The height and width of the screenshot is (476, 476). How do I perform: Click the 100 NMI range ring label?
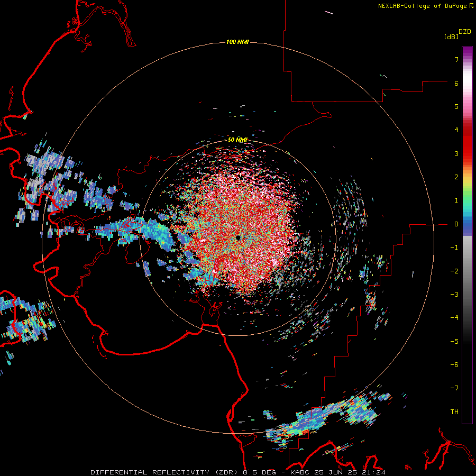pyautogui.click(x=237, y=42)
